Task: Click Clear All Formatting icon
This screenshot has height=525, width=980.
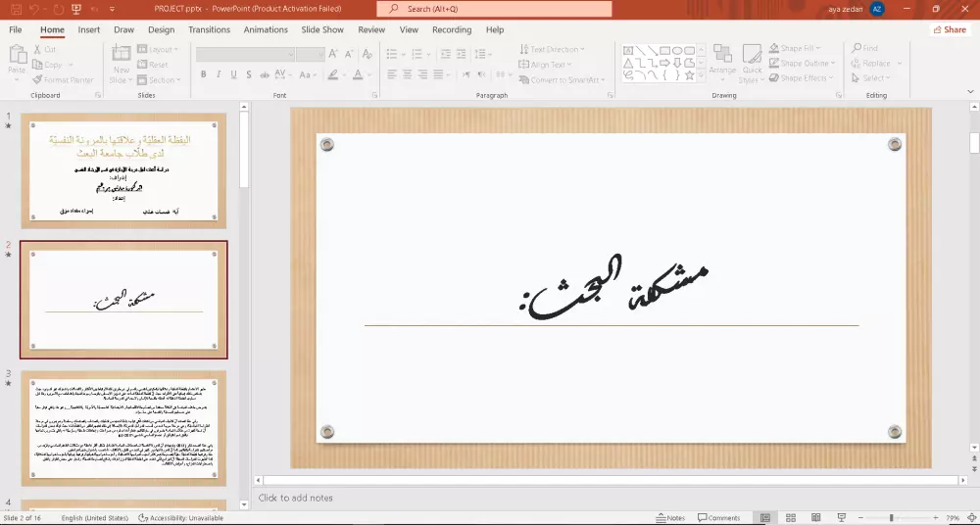Action: (x=367, y=55)
